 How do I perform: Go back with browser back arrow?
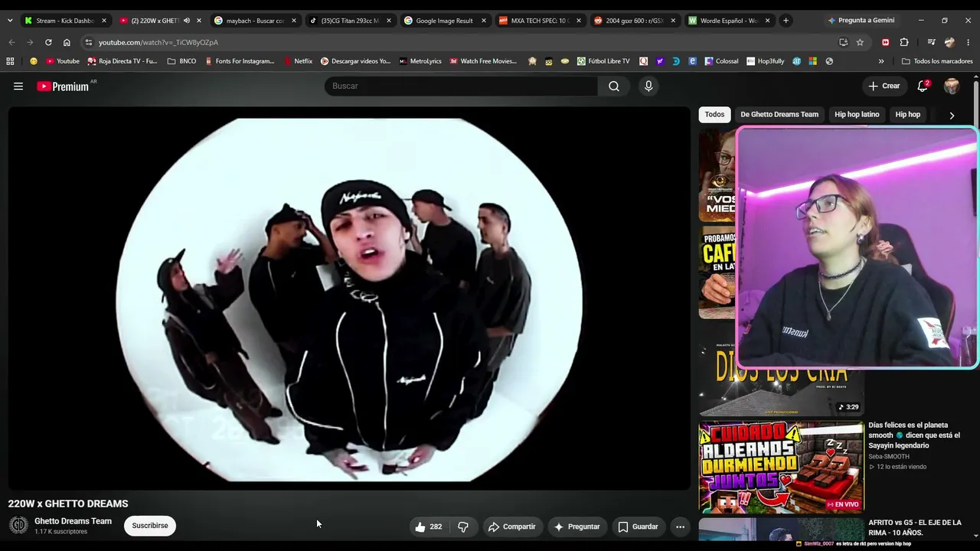tap(11, 42)
